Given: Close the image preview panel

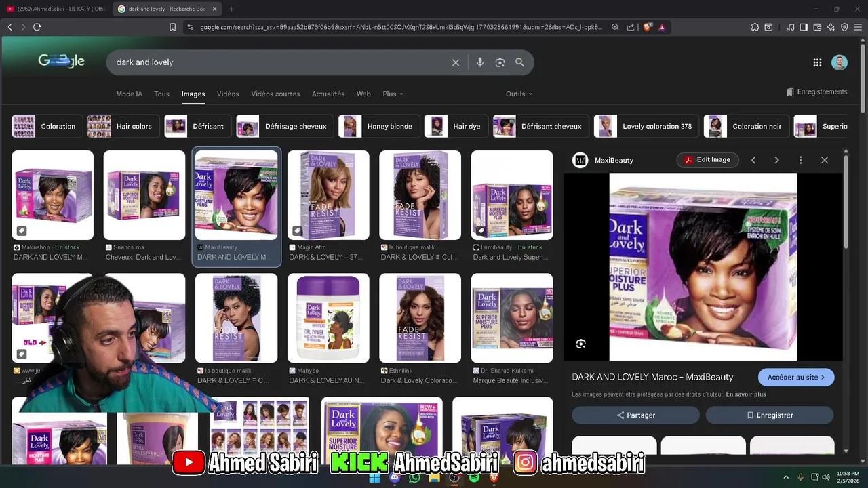Looking at the screenshot, I should tap(825, 160).
